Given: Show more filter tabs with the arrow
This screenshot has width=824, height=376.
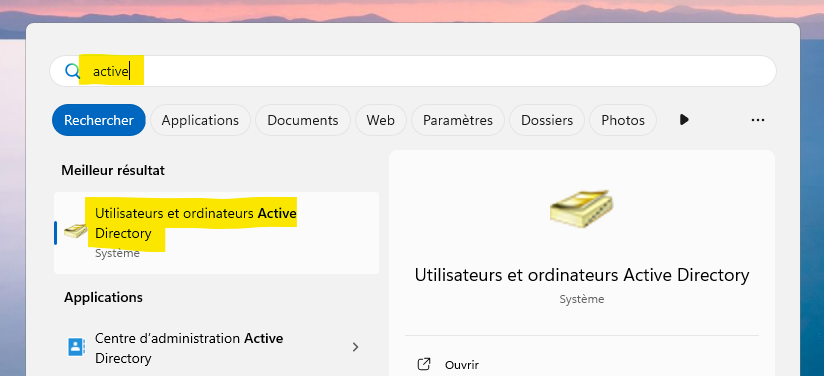Looking at the screenshot, I should click(684, 120).
